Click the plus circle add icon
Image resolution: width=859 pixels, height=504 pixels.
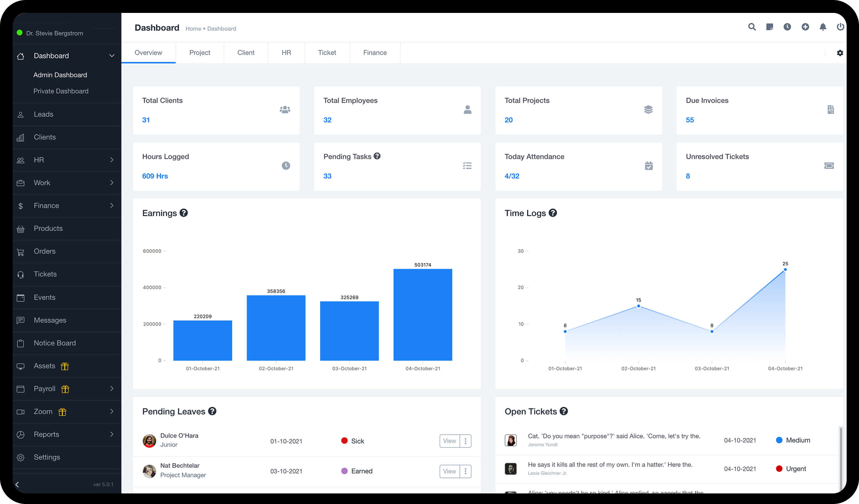(805, 27)
